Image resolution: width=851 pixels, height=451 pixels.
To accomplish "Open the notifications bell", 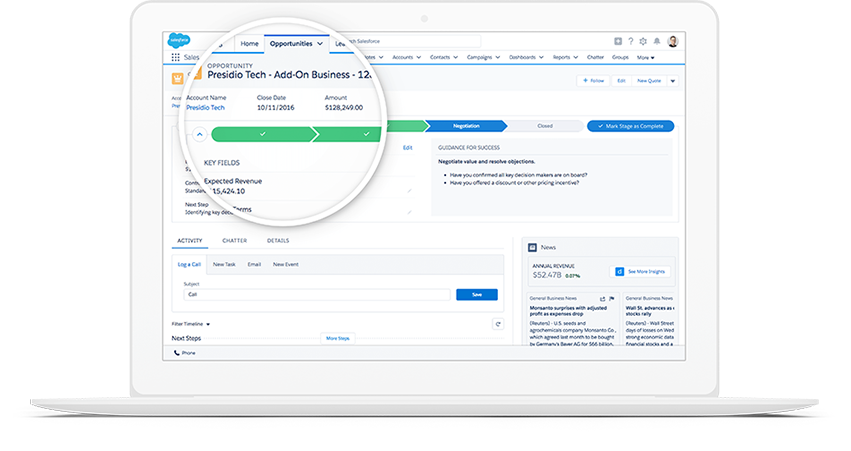I will pos(657,41).
